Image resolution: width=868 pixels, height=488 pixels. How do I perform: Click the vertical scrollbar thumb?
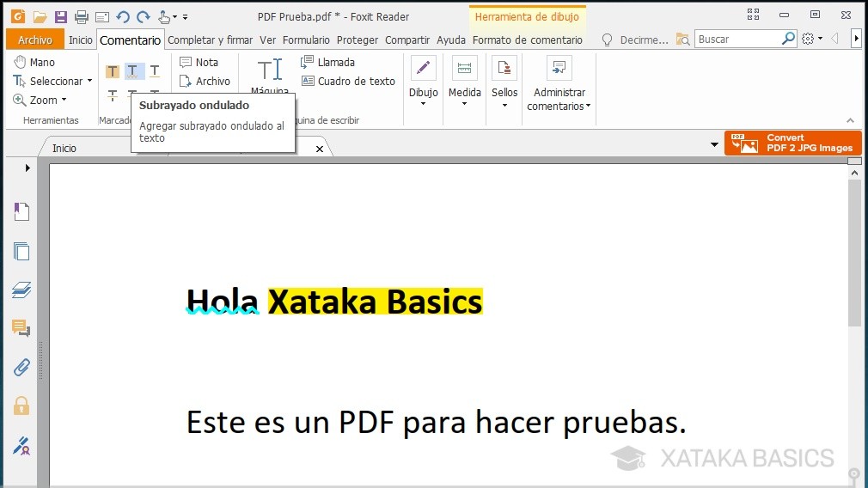(855, 252)
